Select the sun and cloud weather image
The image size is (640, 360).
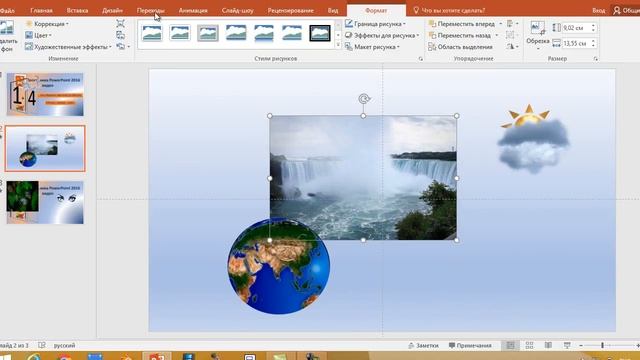[533, 139]
